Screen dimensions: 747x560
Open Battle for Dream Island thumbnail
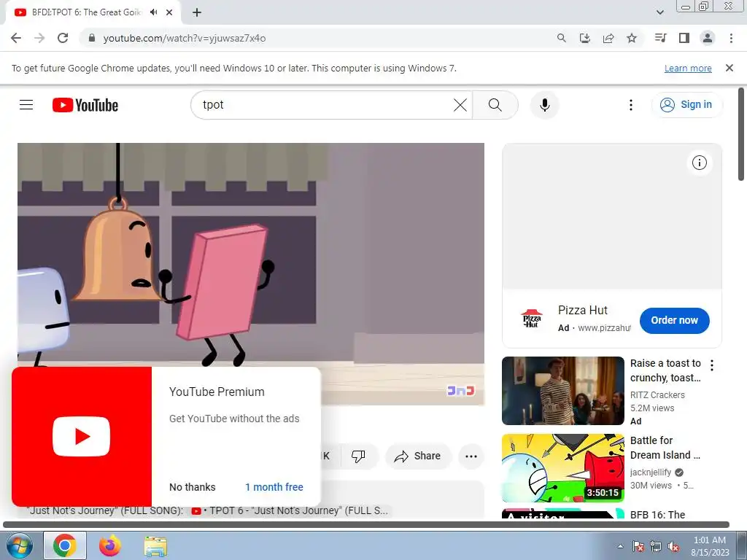click(562, 467)
